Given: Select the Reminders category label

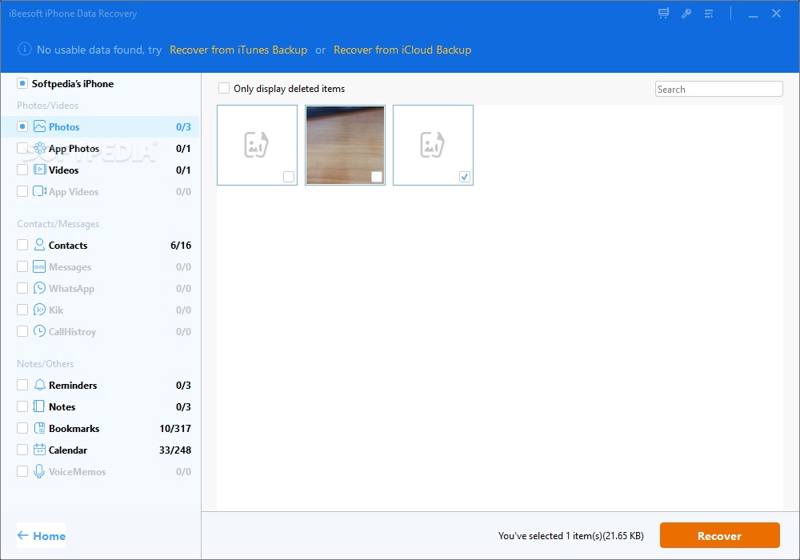Looking at the screenshot, I should 73,385.
